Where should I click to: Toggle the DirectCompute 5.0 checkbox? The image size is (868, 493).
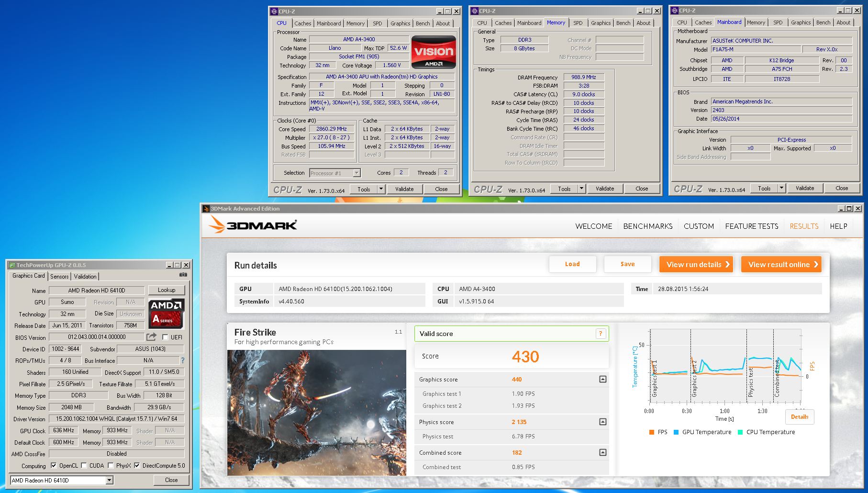[137, 465]
